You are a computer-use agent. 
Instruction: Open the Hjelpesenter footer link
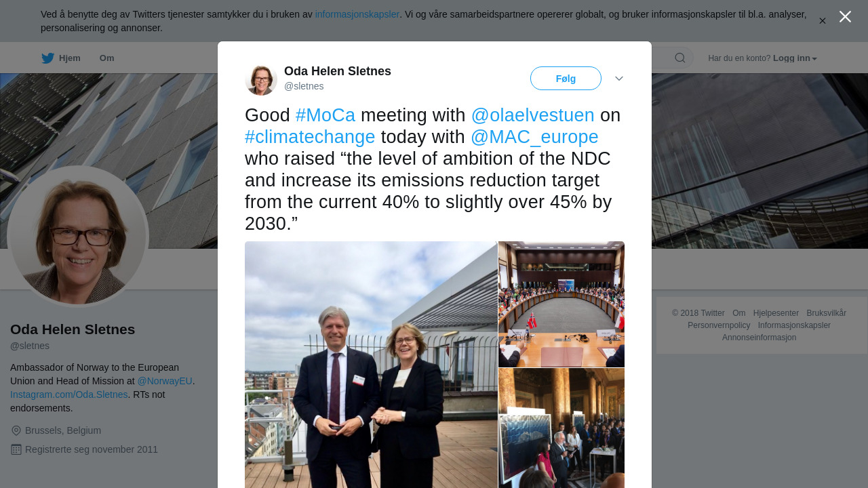(776, 313)
